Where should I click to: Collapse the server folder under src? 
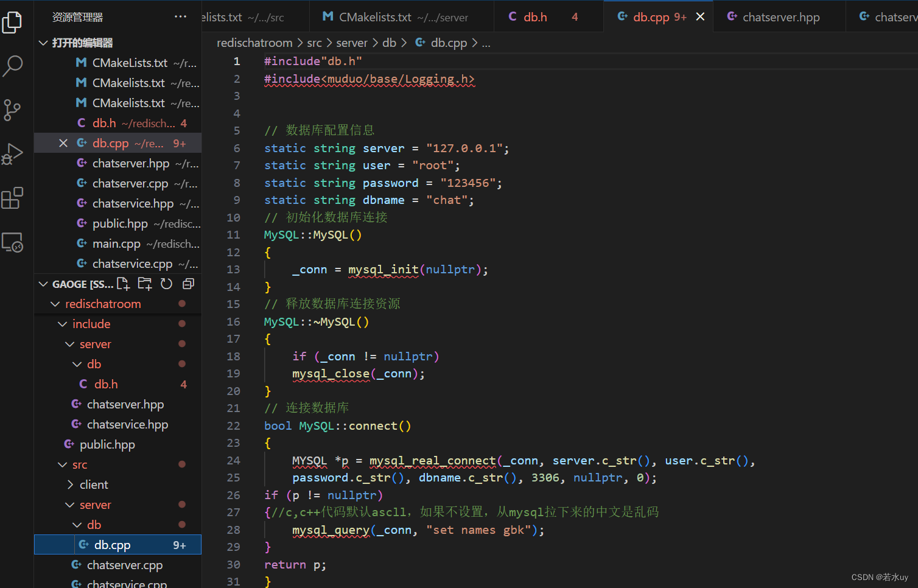(x=69, y=505)
